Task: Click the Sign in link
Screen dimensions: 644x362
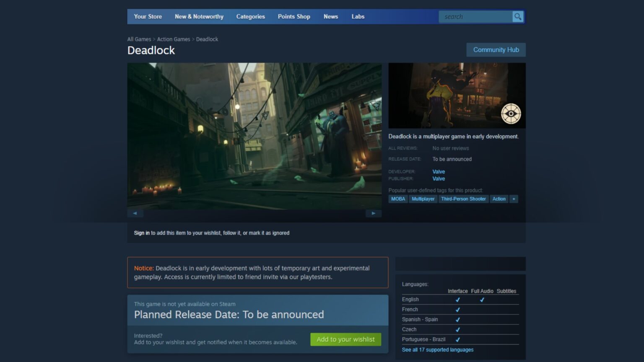Action: point(142,233)
